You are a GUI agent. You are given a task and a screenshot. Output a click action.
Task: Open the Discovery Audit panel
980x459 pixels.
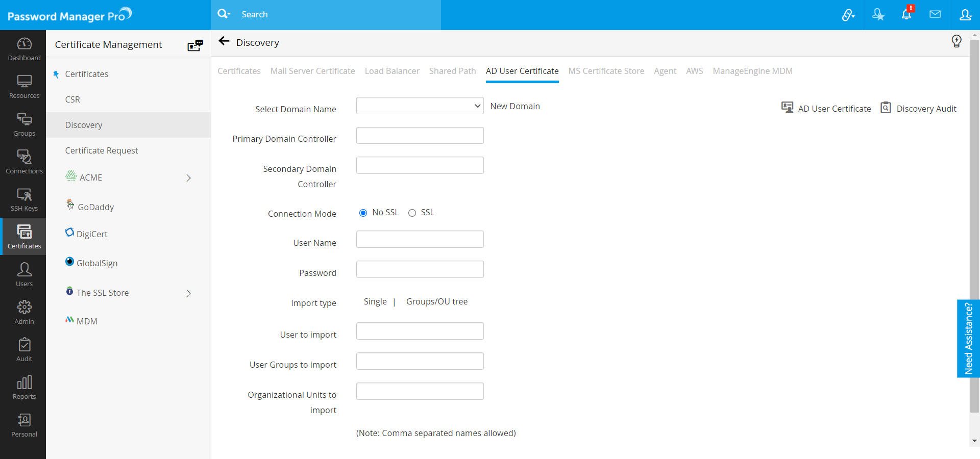[925, 108]
